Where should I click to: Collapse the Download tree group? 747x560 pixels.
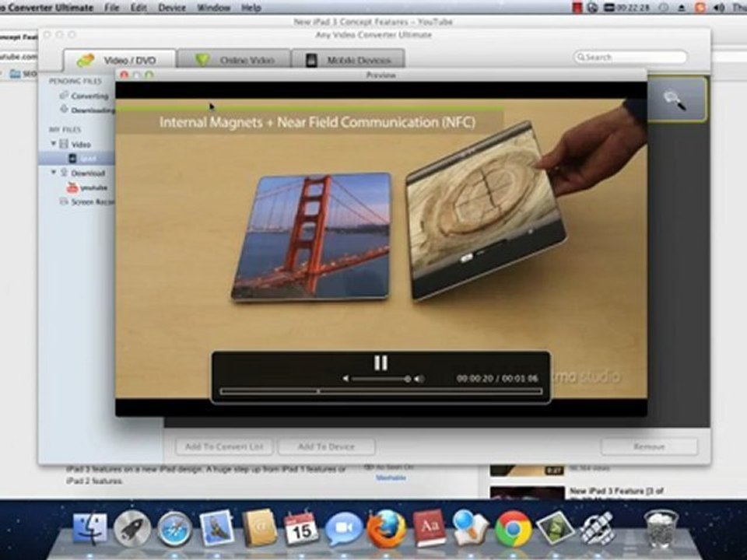(x=54, y=172)
